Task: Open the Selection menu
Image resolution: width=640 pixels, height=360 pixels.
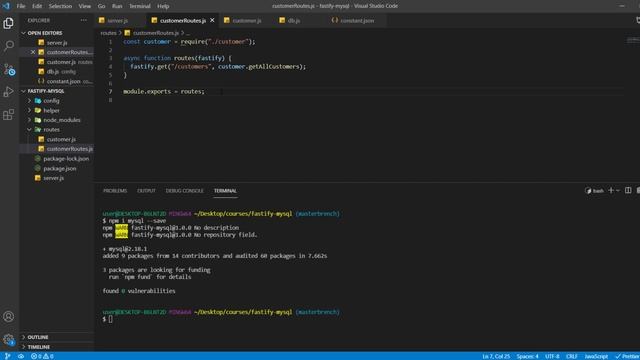Action: click(x=60, y=6)
